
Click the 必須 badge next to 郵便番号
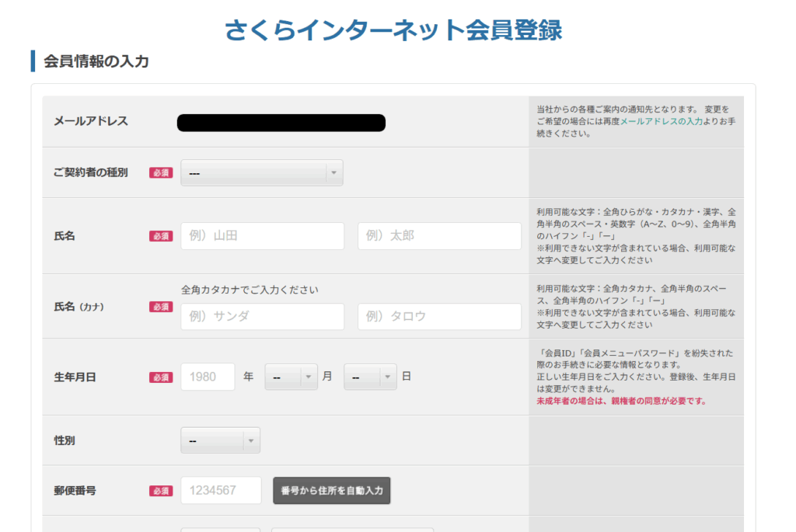(x=161, y=491)
